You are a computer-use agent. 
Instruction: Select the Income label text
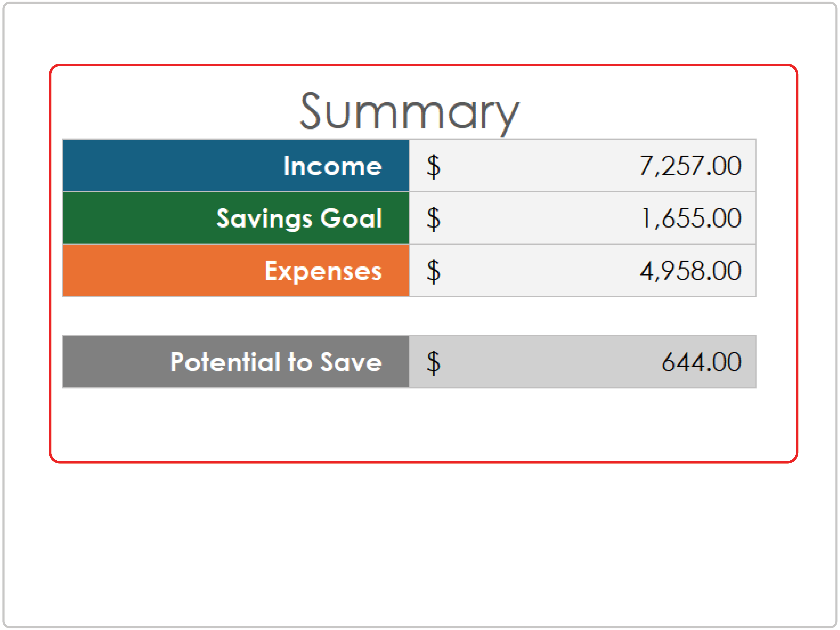[332, 166]
